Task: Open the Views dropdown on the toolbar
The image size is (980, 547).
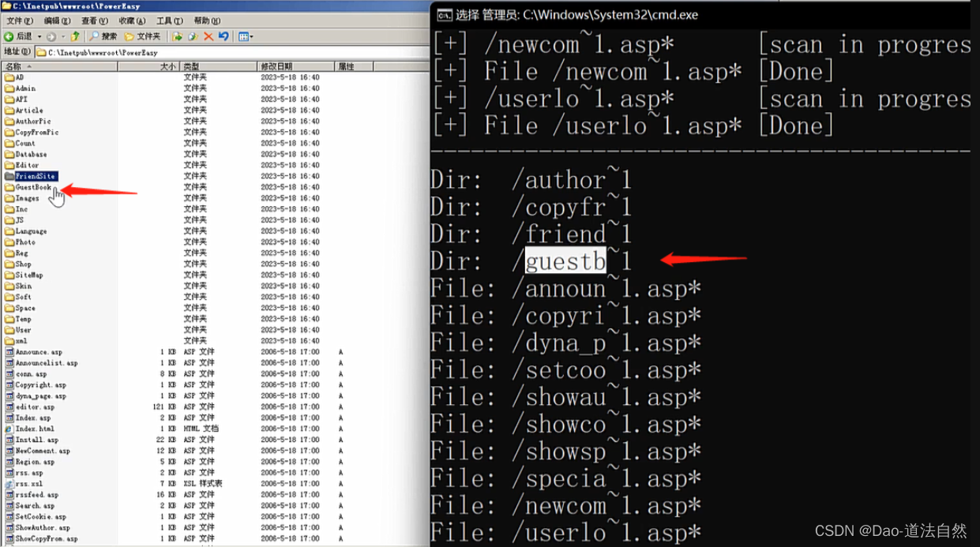Action: point(251,36)
